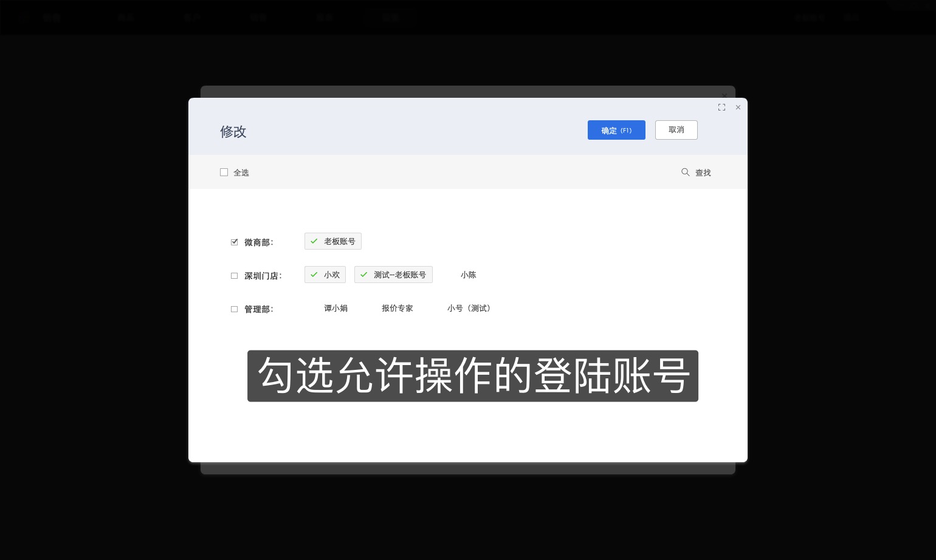Screen dimensions: 936x560
Task: Deselect the 小欢 account chip
Action: 325,275
